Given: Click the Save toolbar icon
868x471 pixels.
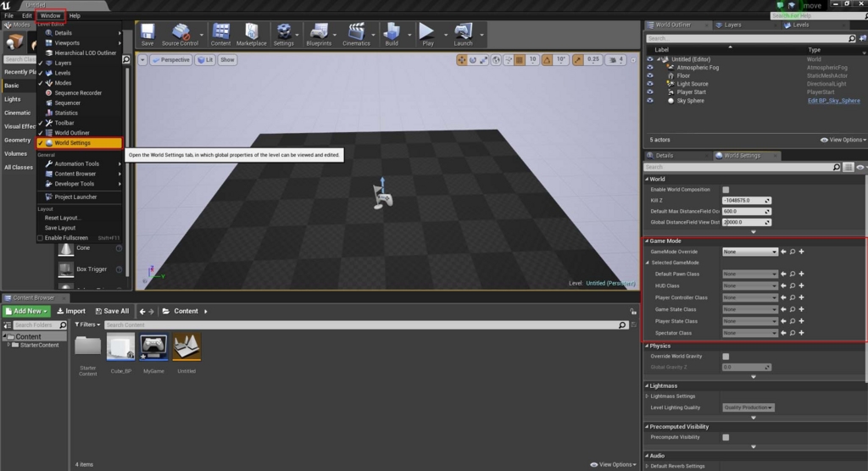Looking at the screenshot, I should pyautogui.click(x=147, y=35).
